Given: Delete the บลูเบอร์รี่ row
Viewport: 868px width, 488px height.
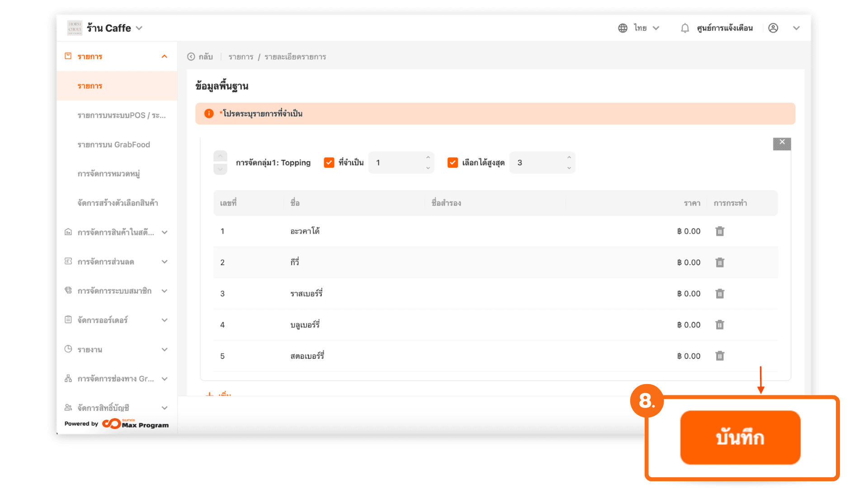Looking at the screenshot, I should pos(720,325).
